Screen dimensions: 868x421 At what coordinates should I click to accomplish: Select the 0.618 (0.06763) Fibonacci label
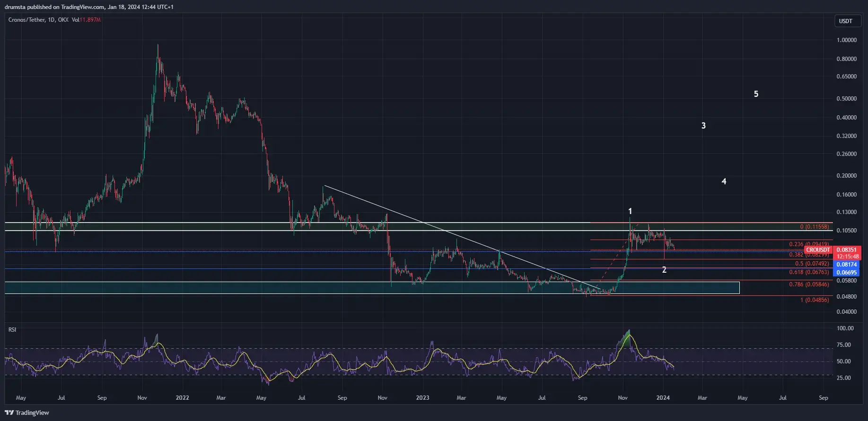point(809,272)
